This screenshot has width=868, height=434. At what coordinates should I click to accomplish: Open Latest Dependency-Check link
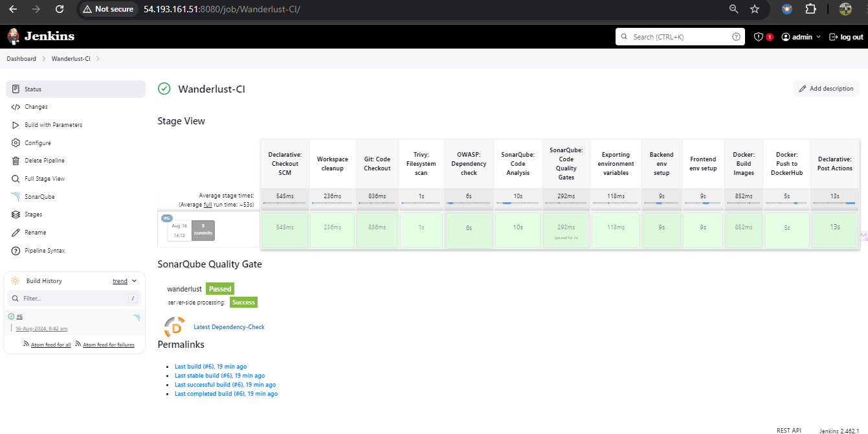229,327
